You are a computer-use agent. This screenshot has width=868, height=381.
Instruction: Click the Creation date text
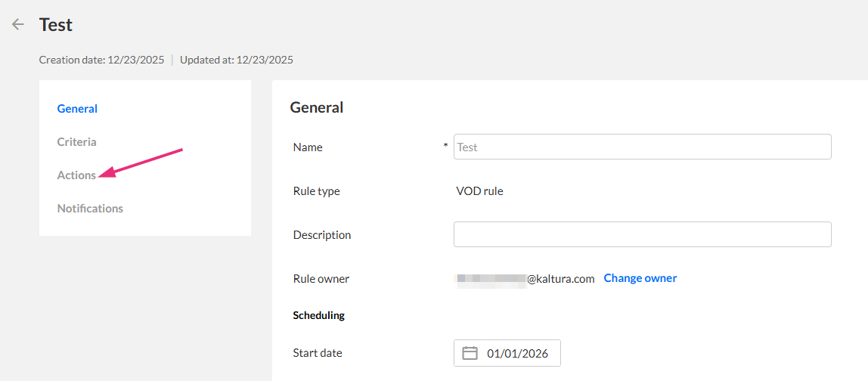(x=101, y=60)
